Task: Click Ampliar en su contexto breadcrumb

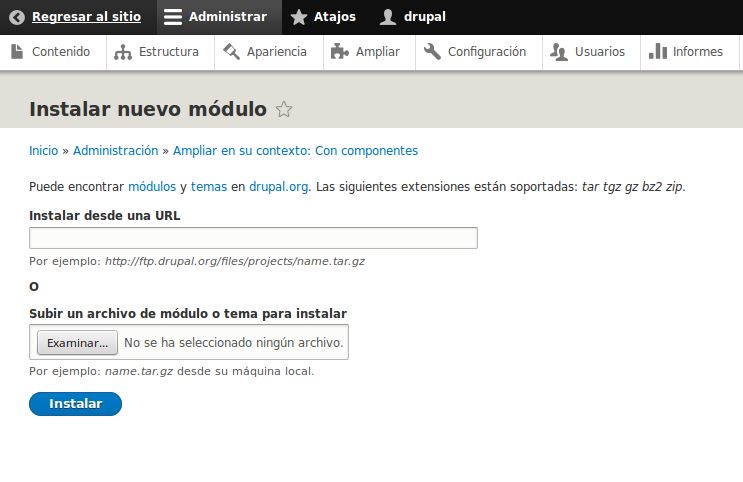Action: coord(295,151)
